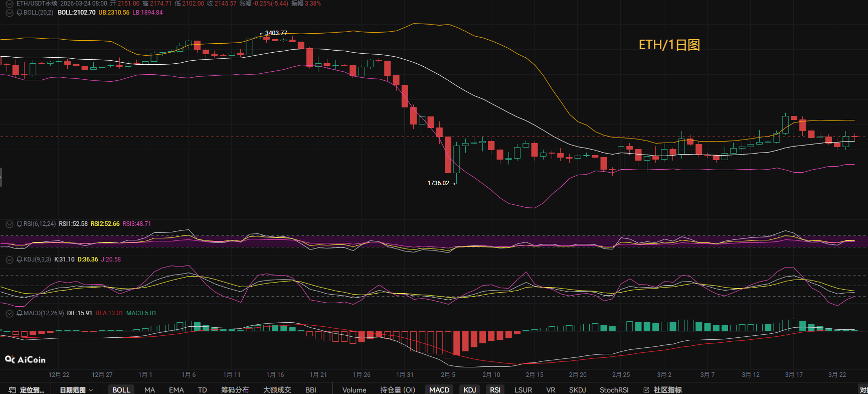Screen dimensions: 868x394
Task: Click the locate-to icon in bottom toolbar
Action: (13, 390)
